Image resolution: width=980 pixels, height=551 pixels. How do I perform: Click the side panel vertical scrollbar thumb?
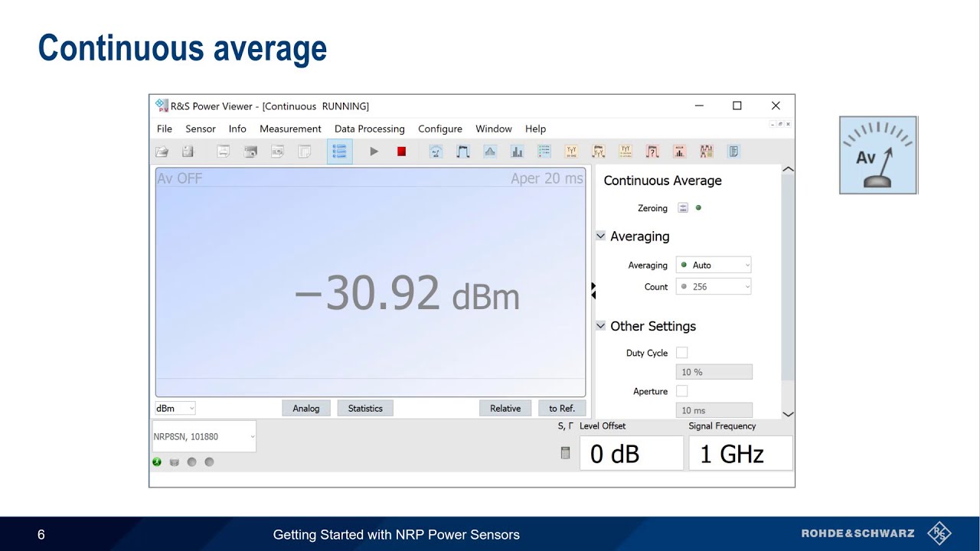click(x=788, y=278)
